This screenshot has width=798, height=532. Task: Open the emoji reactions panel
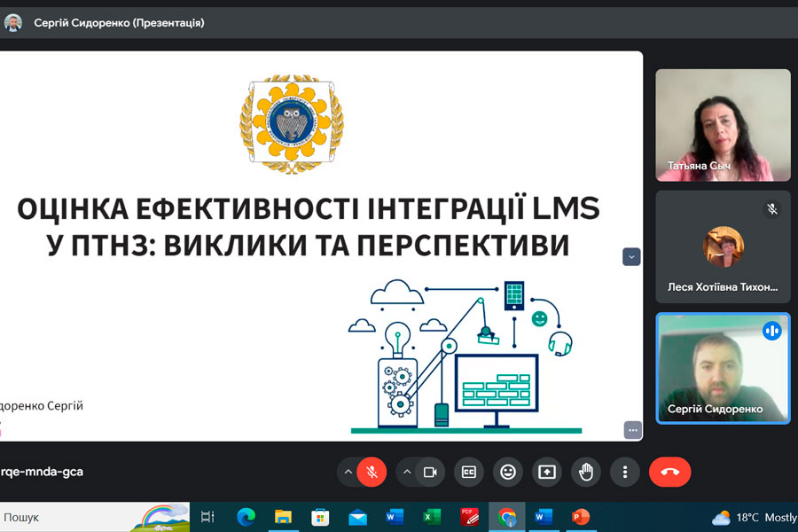(508, 472)
